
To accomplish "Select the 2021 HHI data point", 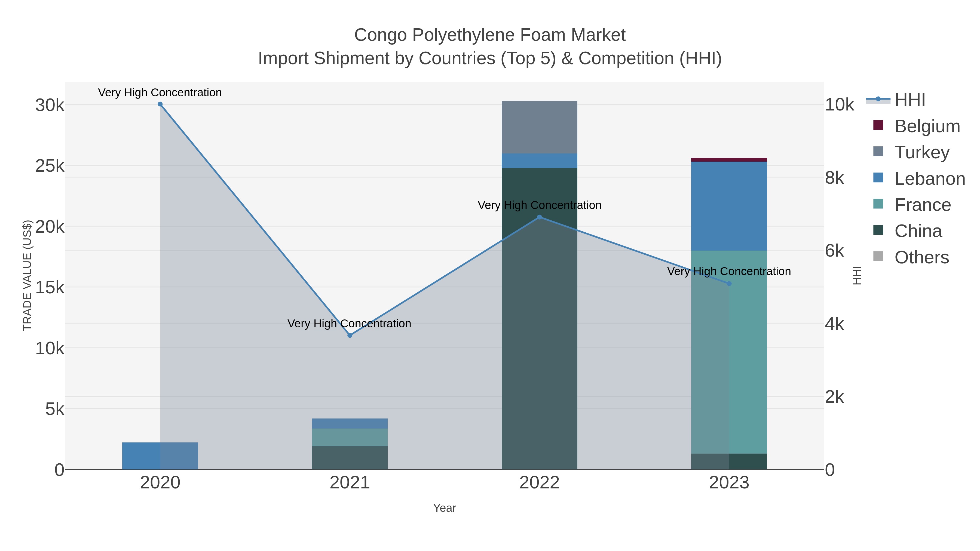I will [x=350, y=335].
